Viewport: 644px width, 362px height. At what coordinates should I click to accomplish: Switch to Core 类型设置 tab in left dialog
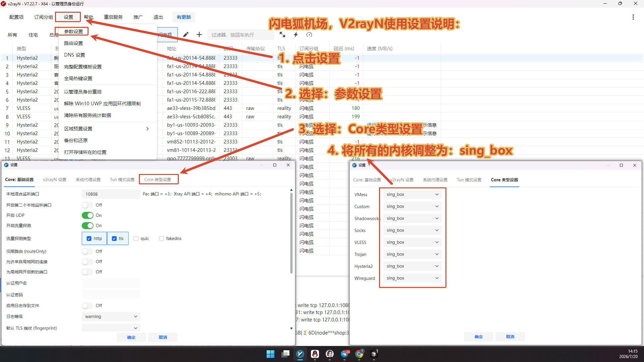tap(158, 180)
